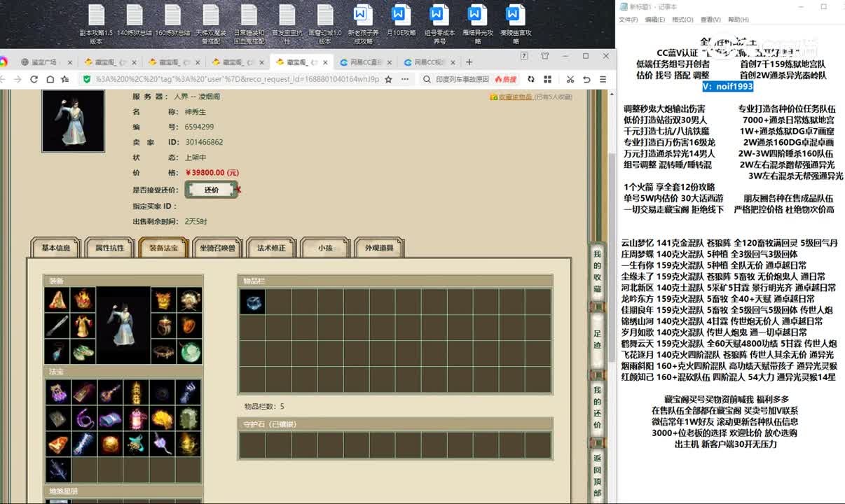The height and width of the screenshot is (504, 845).
Task: Open the browser hamburger menu
Action: pos(603,79)
